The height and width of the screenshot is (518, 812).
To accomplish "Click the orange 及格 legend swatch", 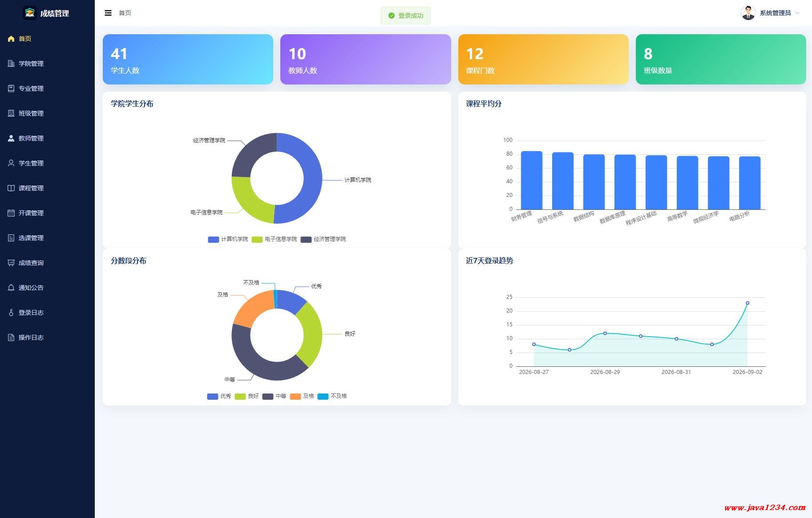I will pos(295,396).
